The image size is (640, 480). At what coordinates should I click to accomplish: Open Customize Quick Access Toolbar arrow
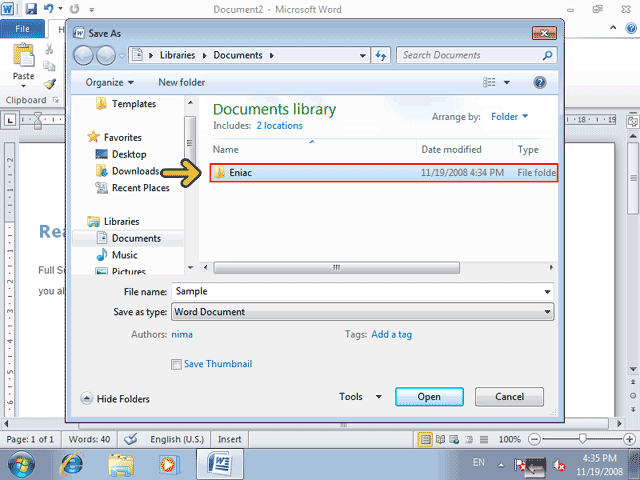point(91,9)
